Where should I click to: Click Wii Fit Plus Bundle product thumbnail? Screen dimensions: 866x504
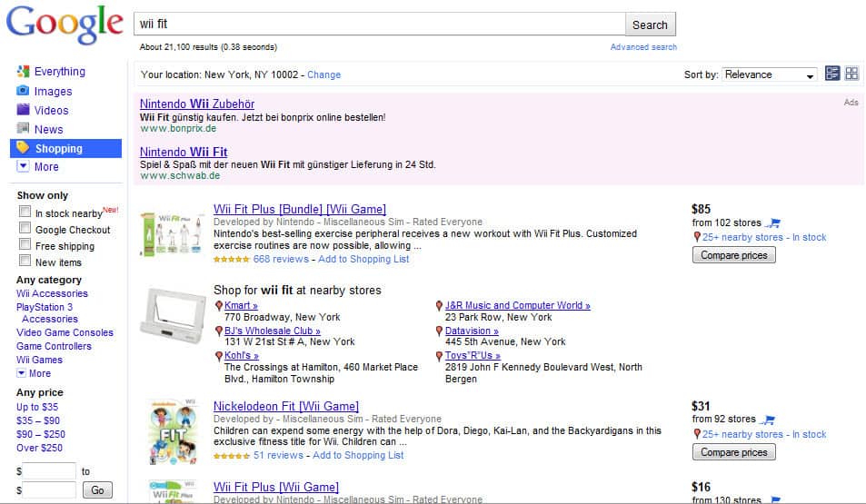coord(172,234)
